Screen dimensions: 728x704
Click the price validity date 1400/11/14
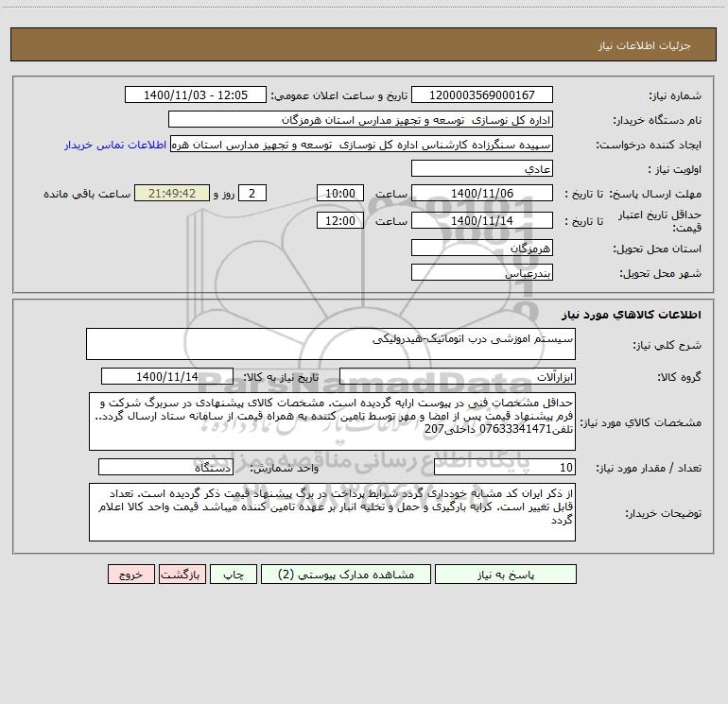pyautogui.click(x=482, y=220)
